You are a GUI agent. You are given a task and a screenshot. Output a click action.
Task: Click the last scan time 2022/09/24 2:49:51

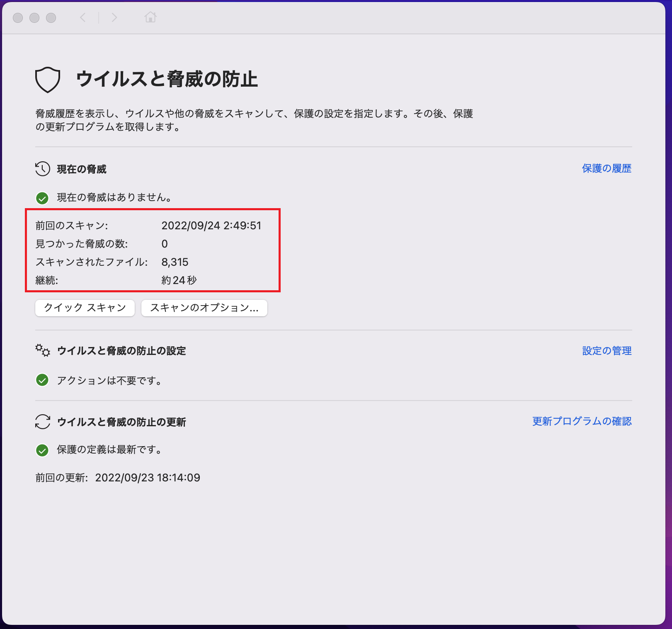coord(211,226)
